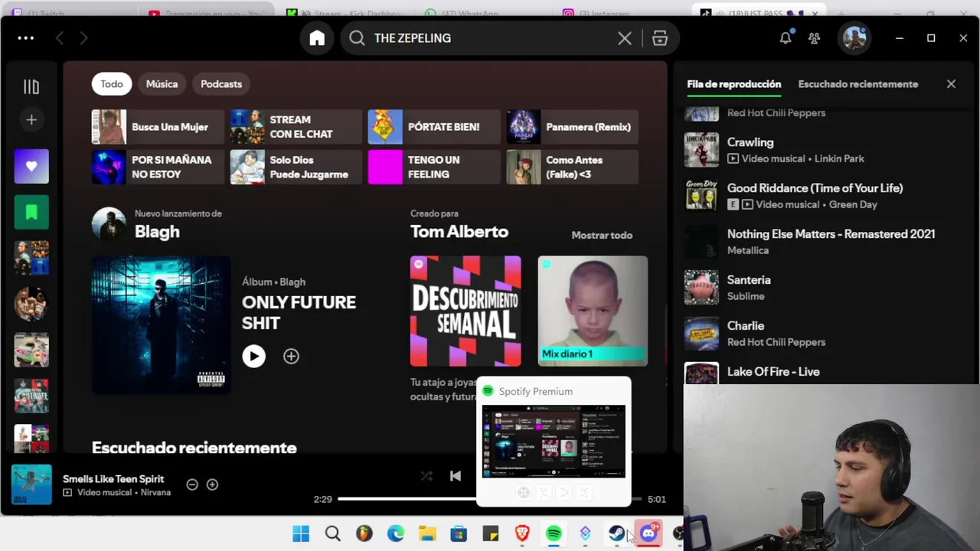The image size is (980, 551).
Task: Open Windows taskbar Search
Action: [x=332, y=533]
